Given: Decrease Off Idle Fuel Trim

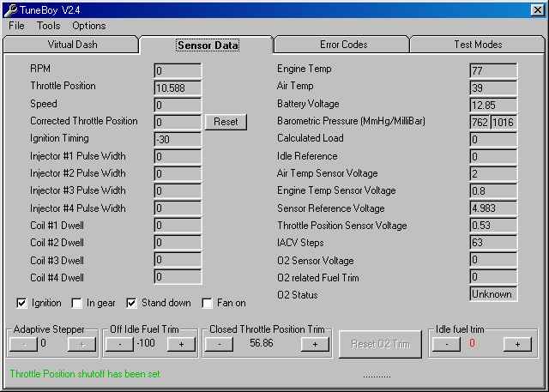Looking at the screenshot, I should 120,345.
